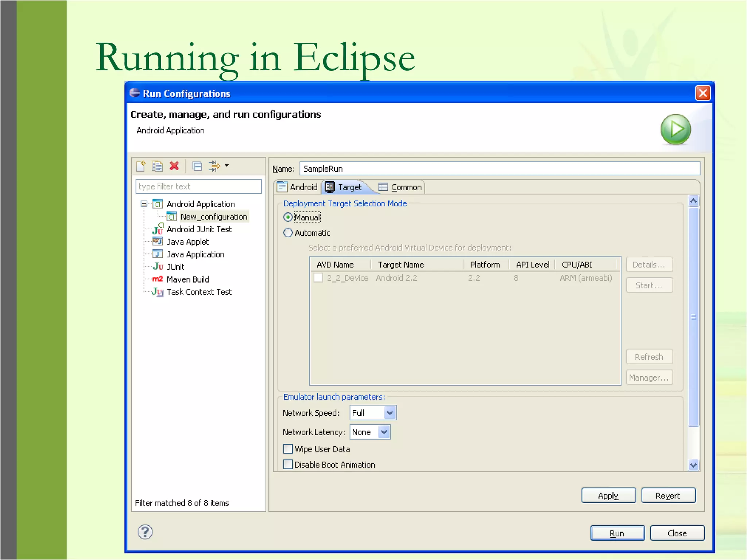Switch to the Android tab

[x=298, y=187]
